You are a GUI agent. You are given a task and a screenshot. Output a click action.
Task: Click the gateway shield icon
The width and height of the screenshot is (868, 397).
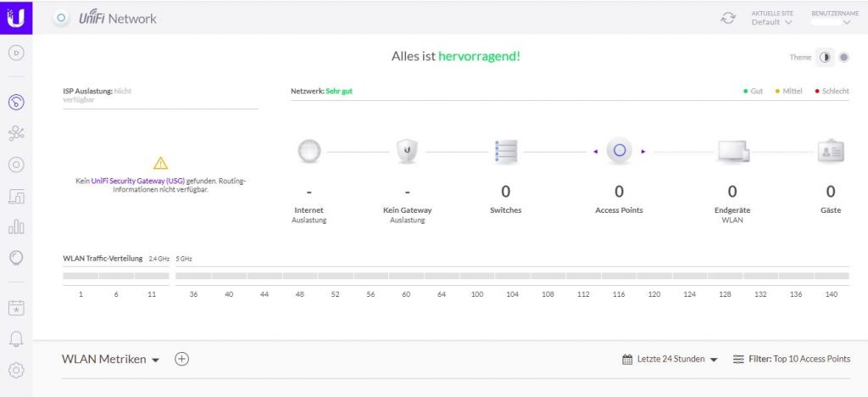click(408, 151)
